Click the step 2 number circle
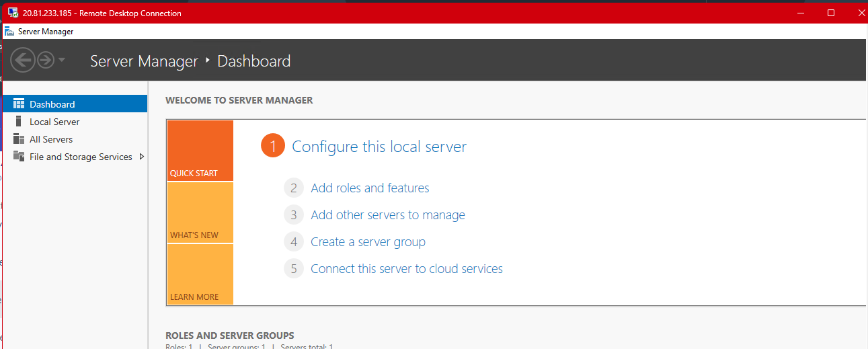868x349 pixels. [x=294, y=188]
